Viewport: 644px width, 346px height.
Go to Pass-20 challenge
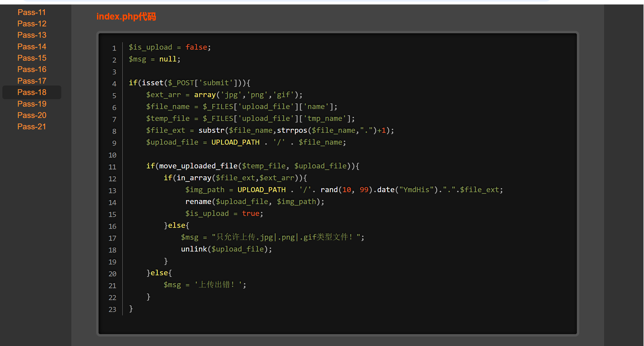point(32,115)
